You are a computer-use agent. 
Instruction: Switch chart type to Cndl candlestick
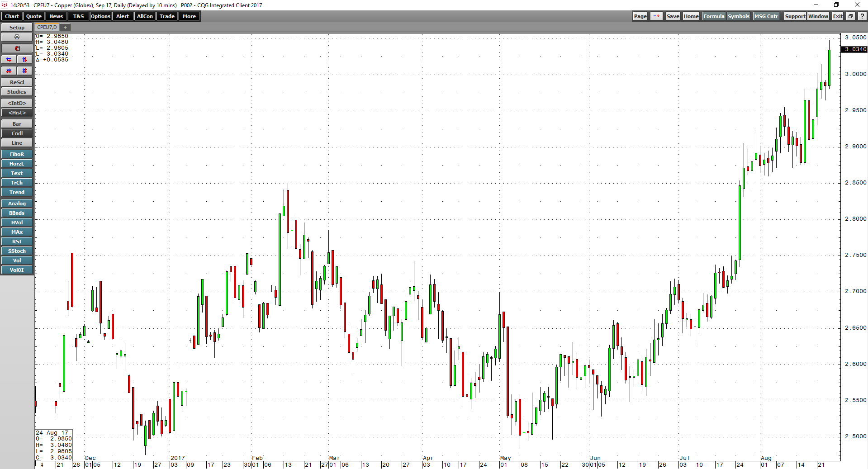point(17,133)
